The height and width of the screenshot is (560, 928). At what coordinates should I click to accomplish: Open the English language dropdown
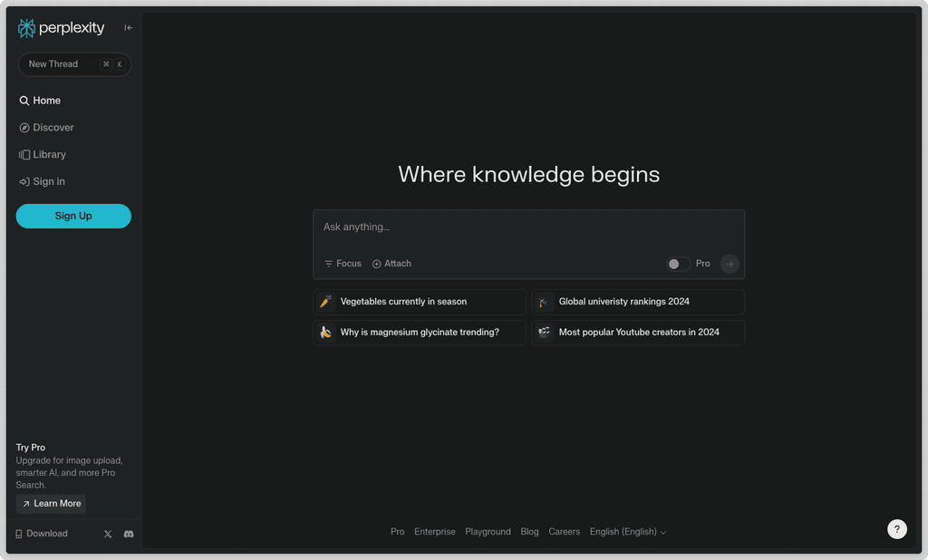pyautogui.click(x=627, y=532)
